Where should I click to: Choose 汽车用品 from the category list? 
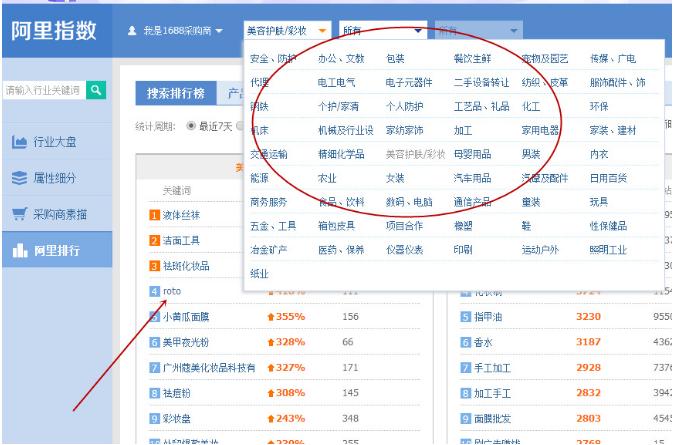[472, 178]
